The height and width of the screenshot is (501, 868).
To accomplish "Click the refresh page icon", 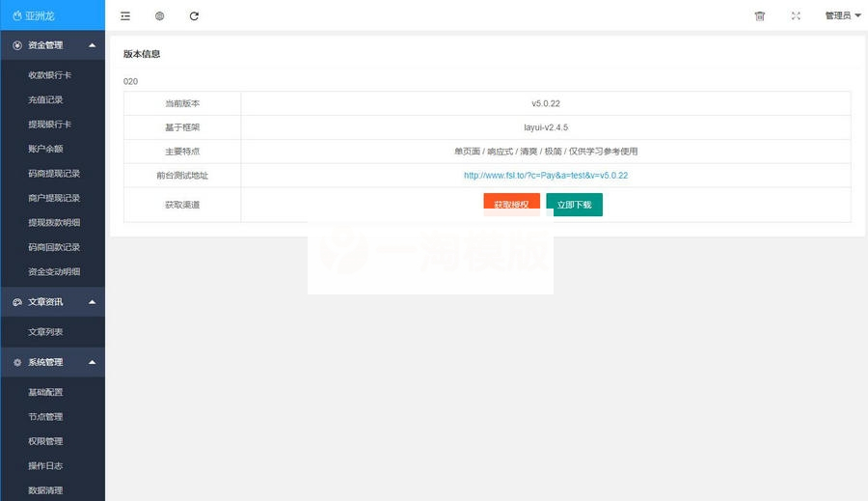I will [x=194, y=15].
